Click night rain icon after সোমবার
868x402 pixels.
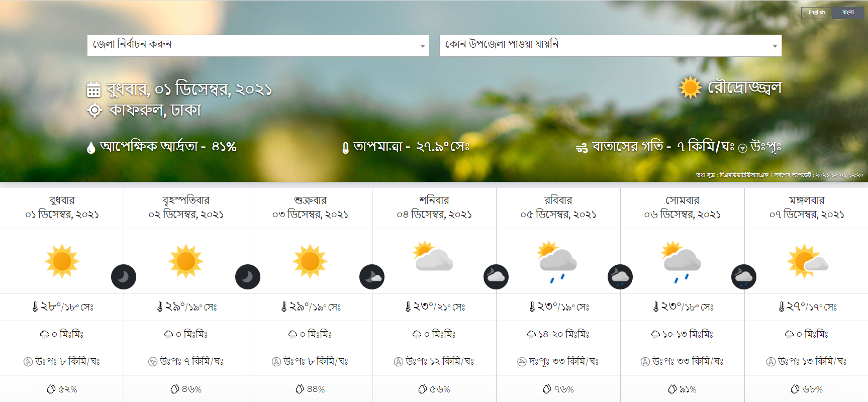(x=744, y=277)
